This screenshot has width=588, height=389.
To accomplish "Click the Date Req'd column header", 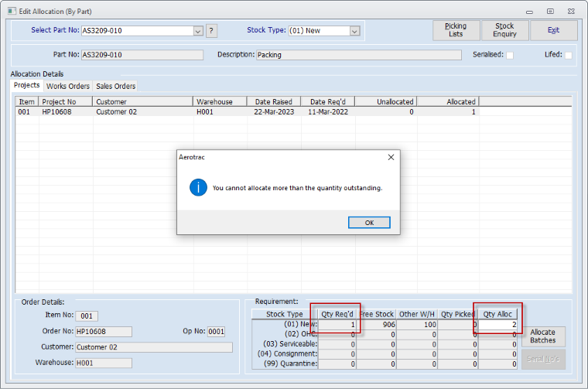I will (328, 101).
